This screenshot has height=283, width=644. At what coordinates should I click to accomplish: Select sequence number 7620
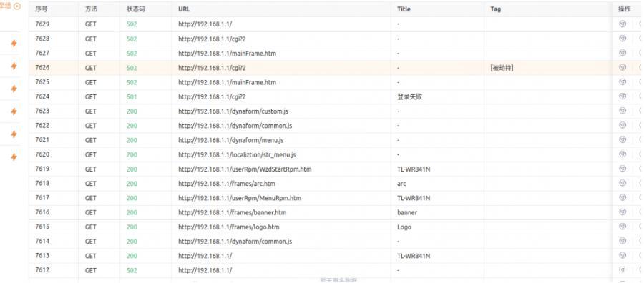[x=42, y=154]
